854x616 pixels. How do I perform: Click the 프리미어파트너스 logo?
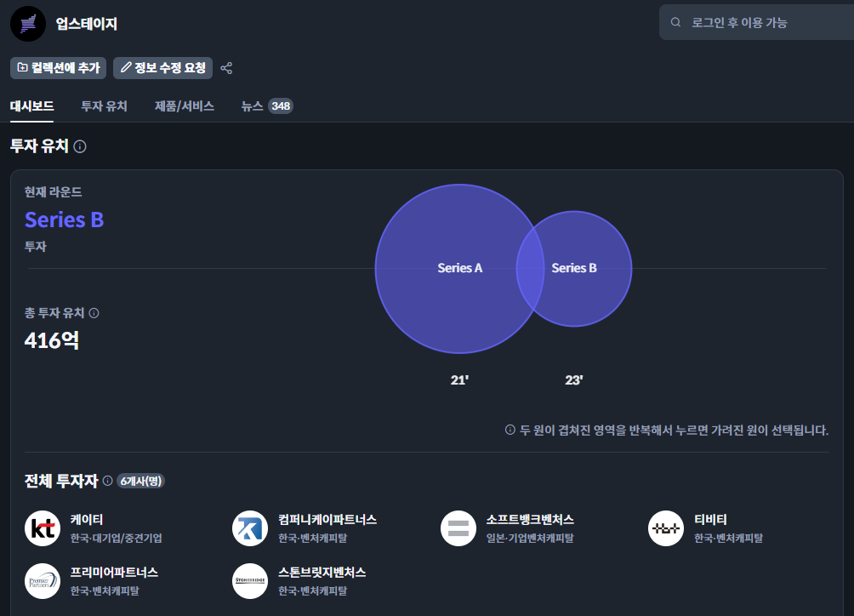coord(43,581)
